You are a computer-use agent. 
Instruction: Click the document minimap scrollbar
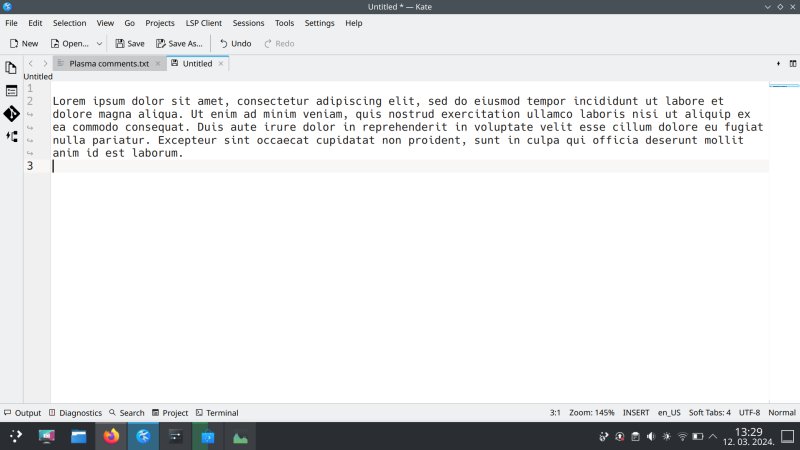click(784, 242)
